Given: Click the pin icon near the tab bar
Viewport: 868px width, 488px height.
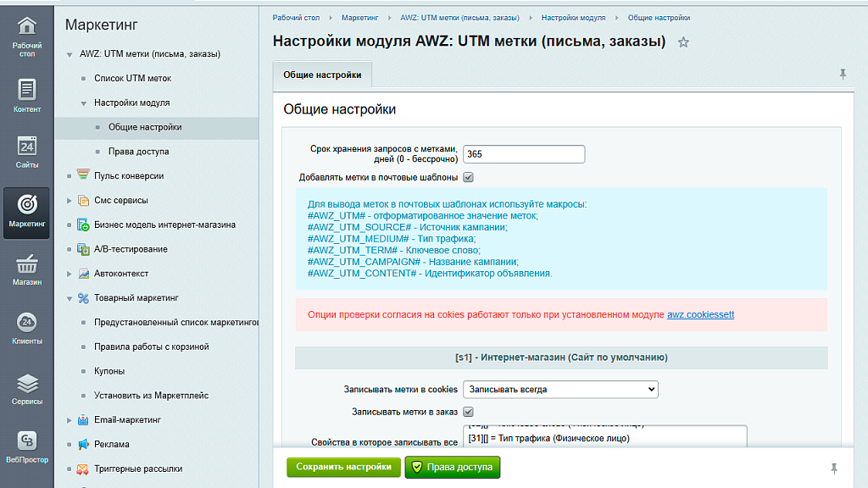Looking at the screenshot, I should tap(842, 75).
